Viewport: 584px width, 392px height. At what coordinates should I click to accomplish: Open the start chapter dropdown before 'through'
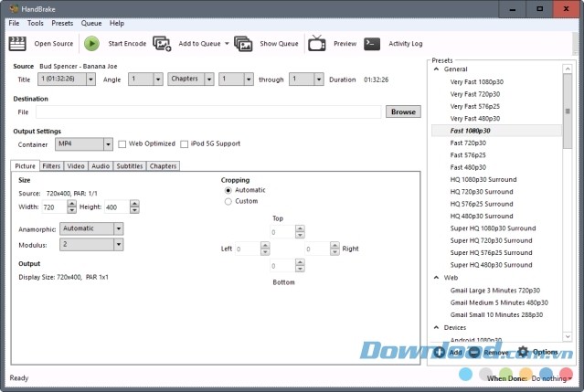coord(236,79)
